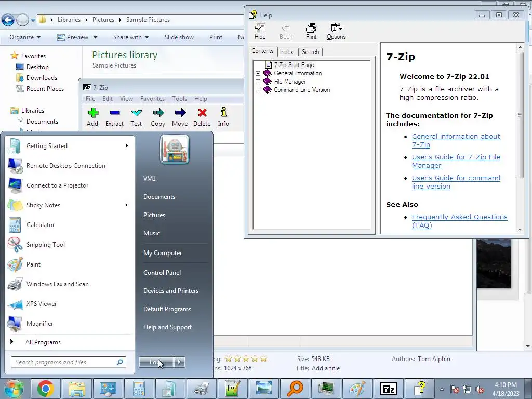Open the Tools menu in 7-Zip
Viewport: 532px width, 399px height.
click(x=179, y=99)
